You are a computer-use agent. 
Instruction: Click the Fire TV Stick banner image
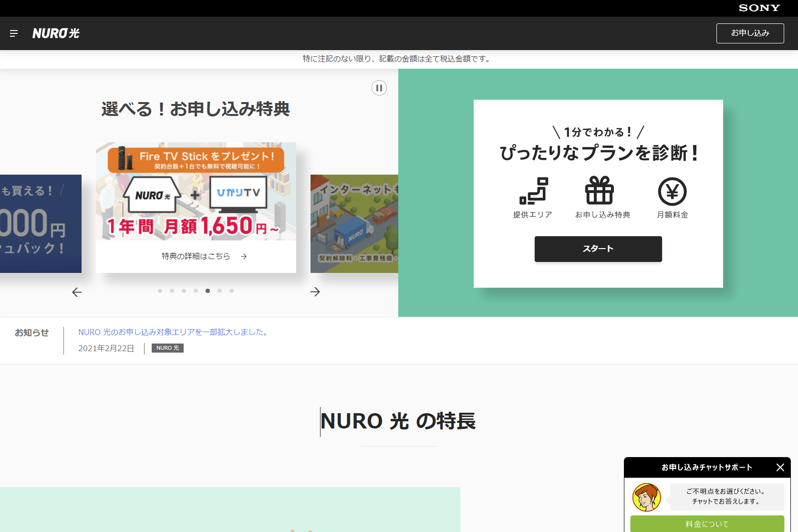[196, 191]
